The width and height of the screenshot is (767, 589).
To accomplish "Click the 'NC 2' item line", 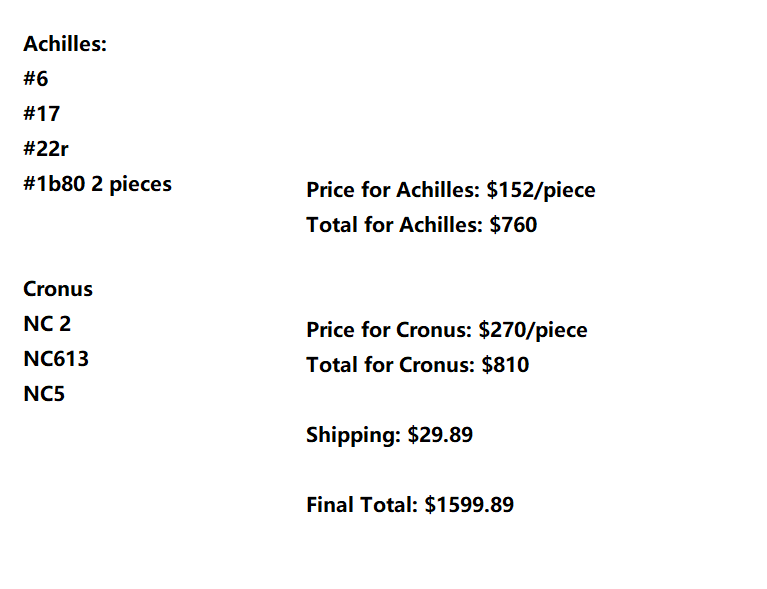I will tap(47, 325).
